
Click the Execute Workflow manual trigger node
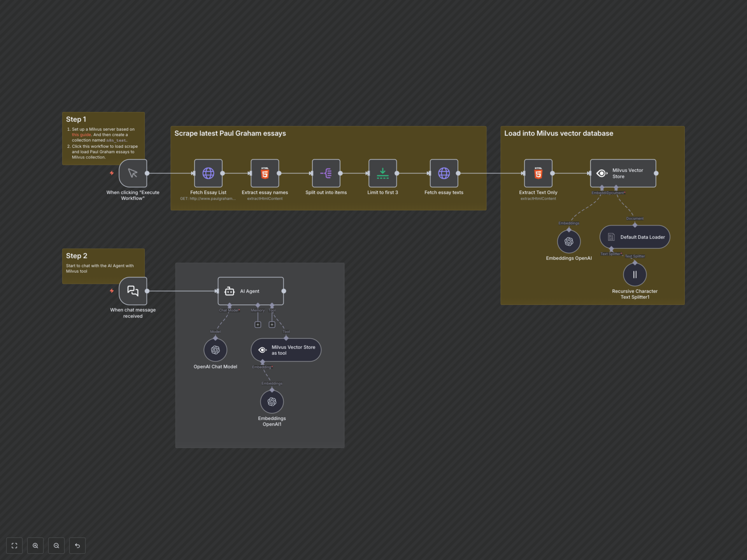[133, 173]
